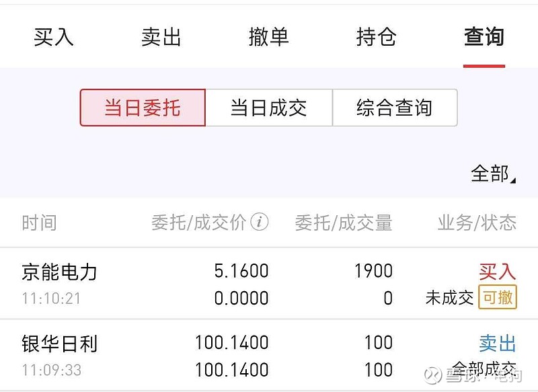
Task: Tap the 可撤 cancel button
Action: click(498, 297)
